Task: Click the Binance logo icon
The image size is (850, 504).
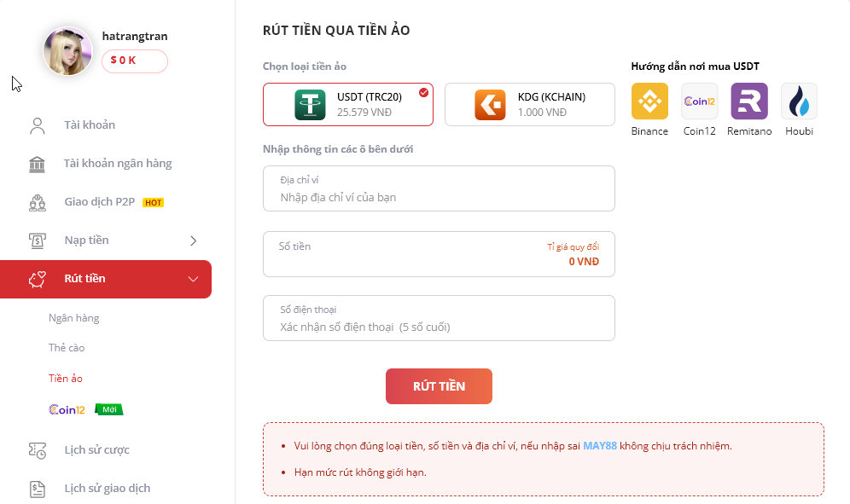Action: tap(649, 101)
